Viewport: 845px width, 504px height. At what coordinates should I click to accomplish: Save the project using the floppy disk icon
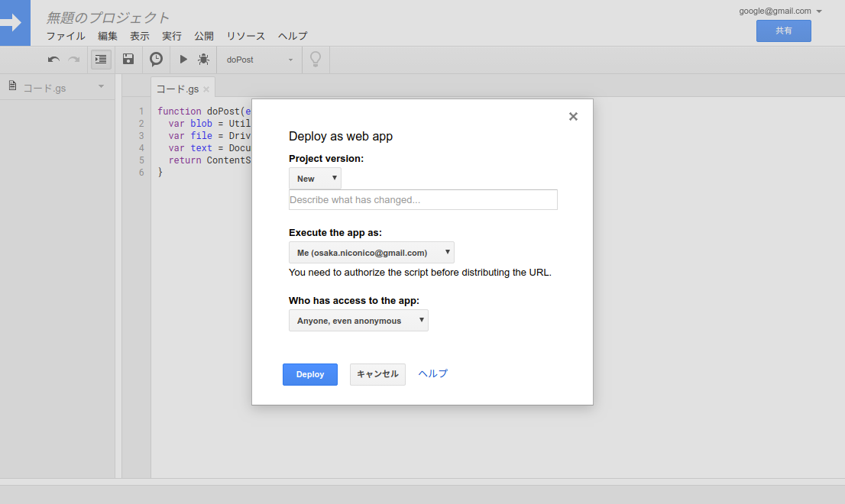[x=128, y=59]
